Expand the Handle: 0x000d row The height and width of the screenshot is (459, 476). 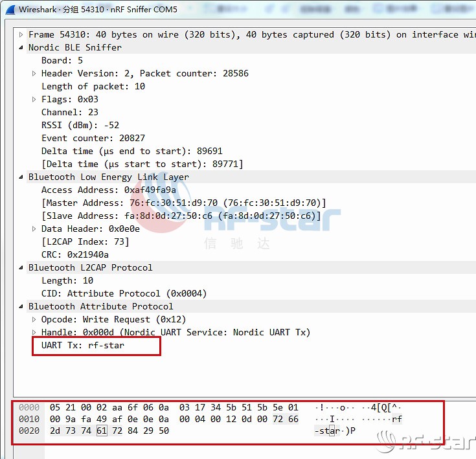(x=34, y=332)
